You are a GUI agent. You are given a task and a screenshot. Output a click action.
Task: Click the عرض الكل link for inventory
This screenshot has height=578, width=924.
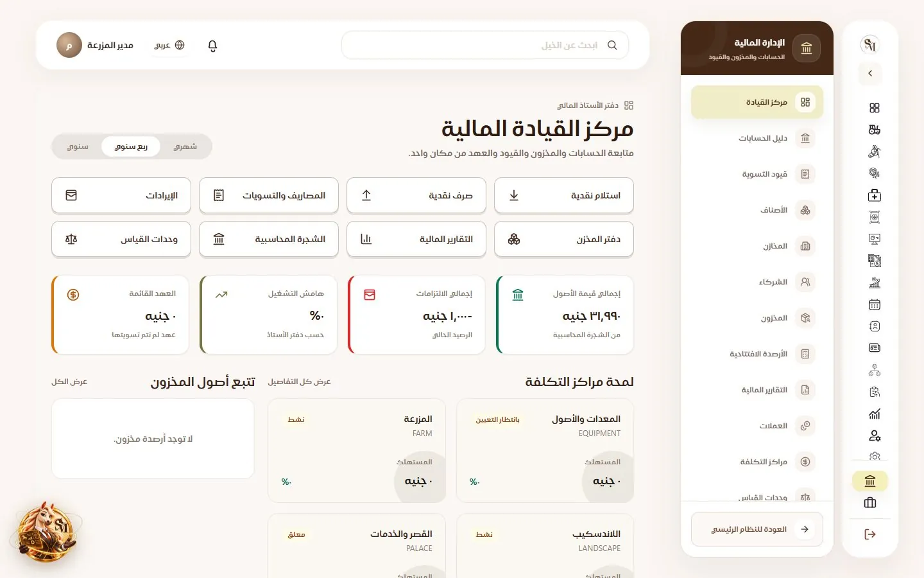(x=69, y=381)
